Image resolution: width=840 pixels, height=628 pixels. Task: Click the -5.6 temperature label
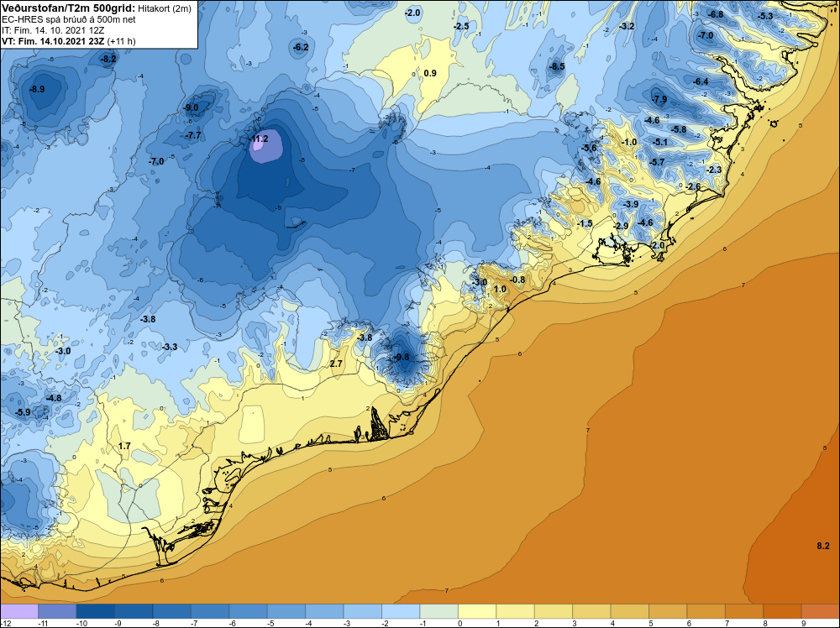coord(590,149)
